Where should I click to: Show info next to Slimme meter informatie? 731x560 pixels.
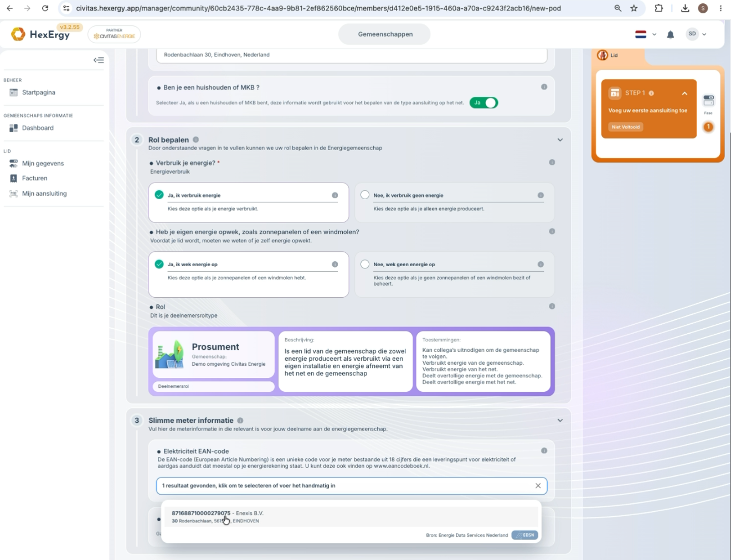coord(240,420)
